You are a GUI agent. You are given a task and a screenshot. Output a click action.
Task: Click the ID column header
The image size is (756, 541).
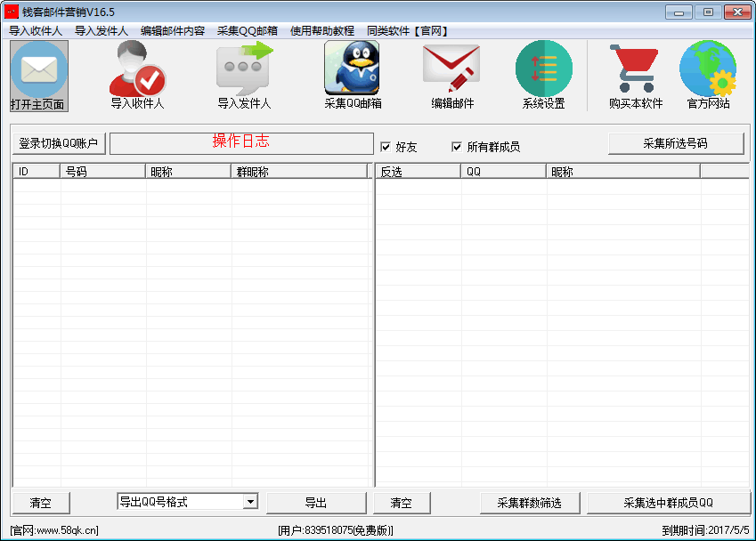37,172
